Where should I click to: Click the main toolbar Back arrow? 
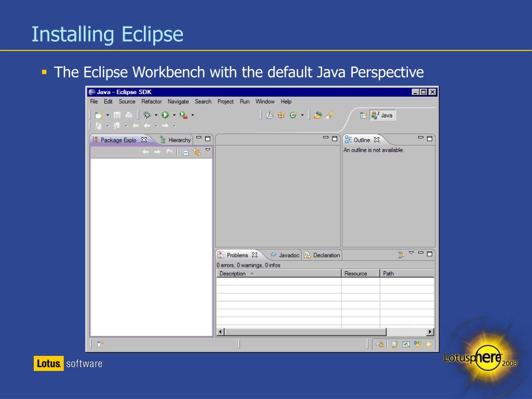(147, 126)
